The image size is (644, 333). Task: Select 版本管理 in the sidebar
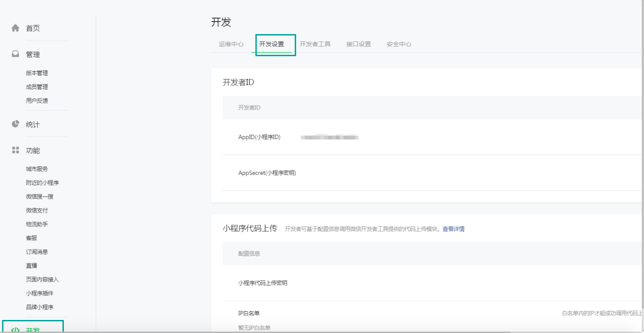point(37,73)
